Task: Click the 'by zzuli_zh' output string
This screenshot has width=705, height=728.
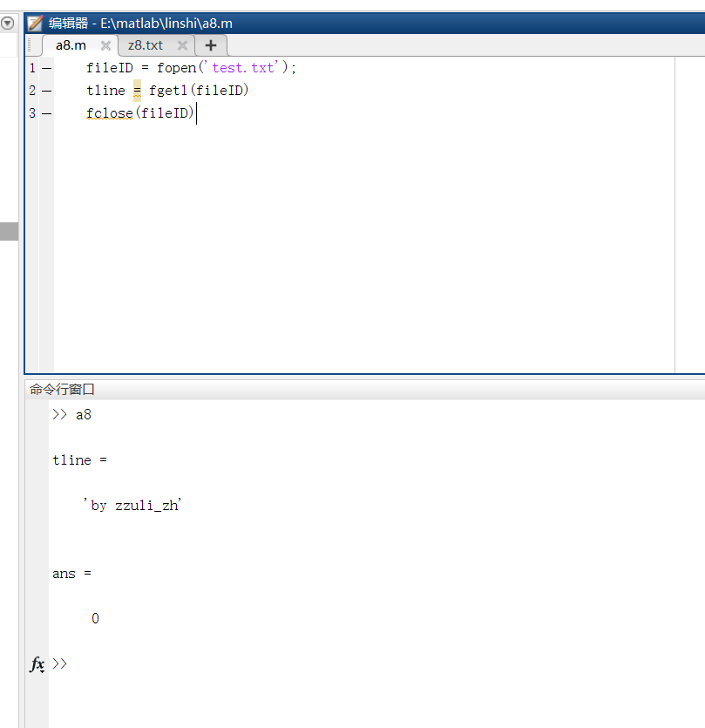Action: click(x=132, y=505)
